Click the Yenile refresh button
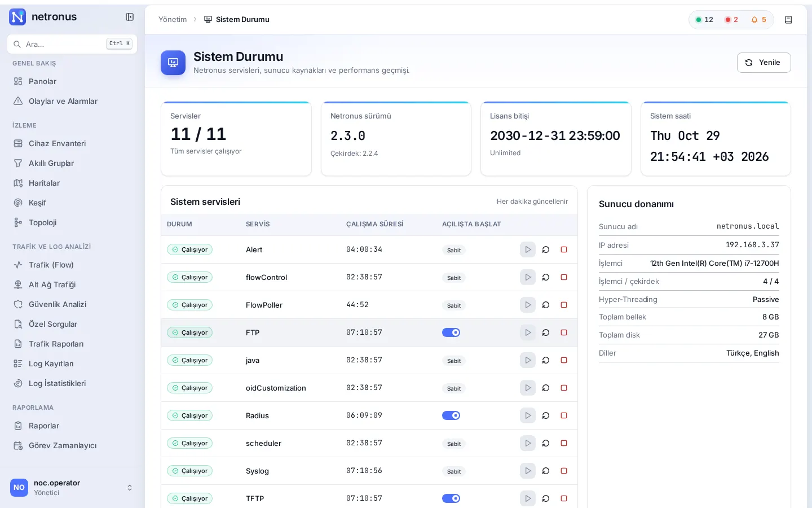 point(764,63)
